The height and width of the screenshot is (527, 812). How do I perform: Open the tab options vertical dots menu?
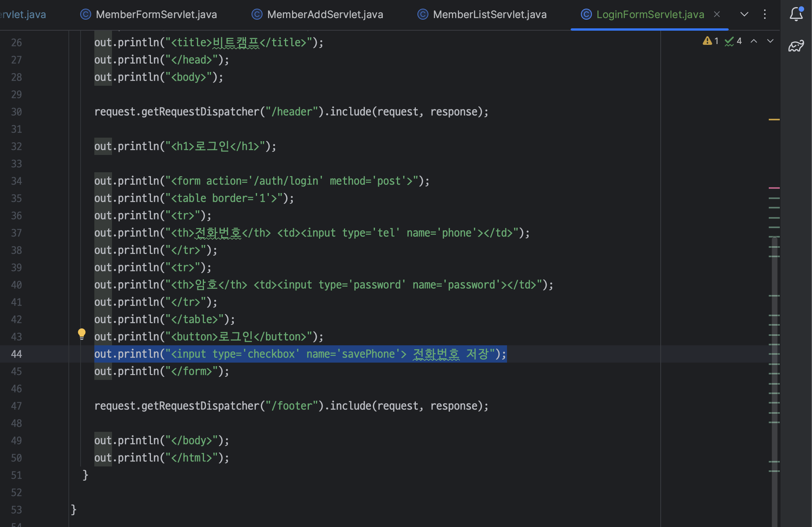tap(764, 15)
